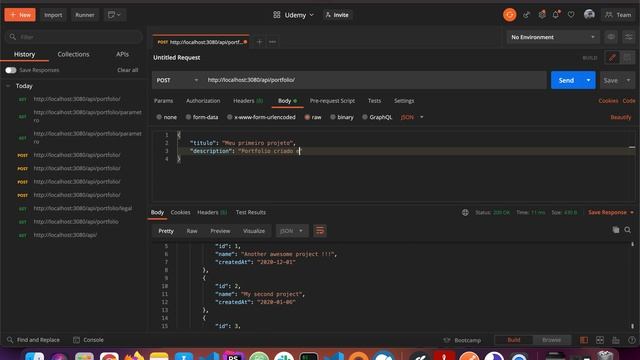Click the Import button
The width and height of the screenshot is (640, 360).
(x=53, y=15)
